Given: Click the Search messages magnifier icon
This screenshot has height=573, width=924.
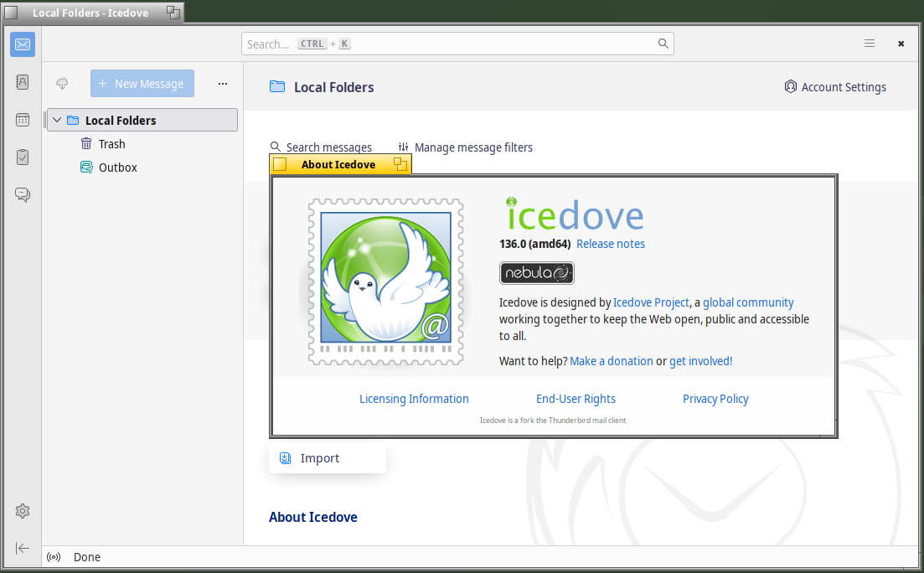Looking at the screenshot, I should click(x=276, y=147).
